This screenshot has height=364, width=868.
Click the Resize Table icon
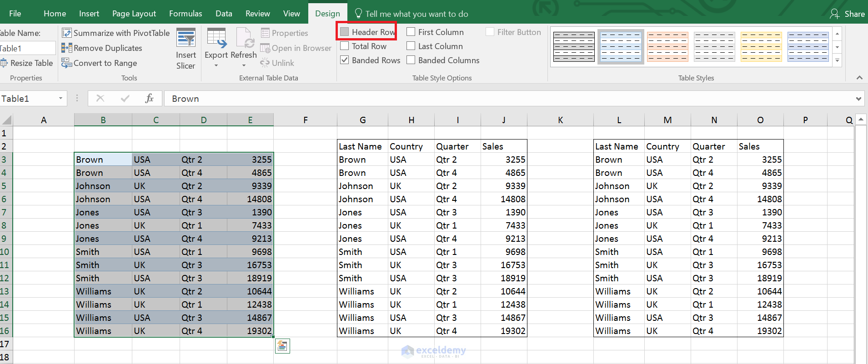pyautogui.click(x=4, y=63)
